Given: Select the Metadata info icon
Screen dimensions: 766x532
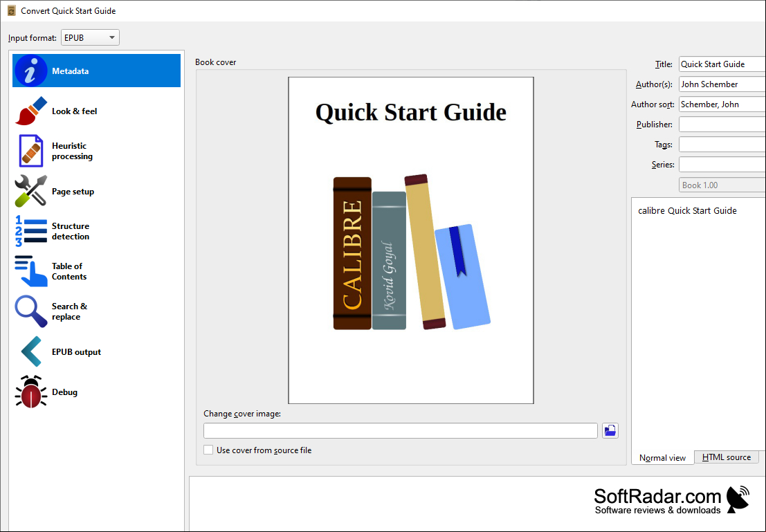Looking at the screenshot, I should (x=30, y=71).
